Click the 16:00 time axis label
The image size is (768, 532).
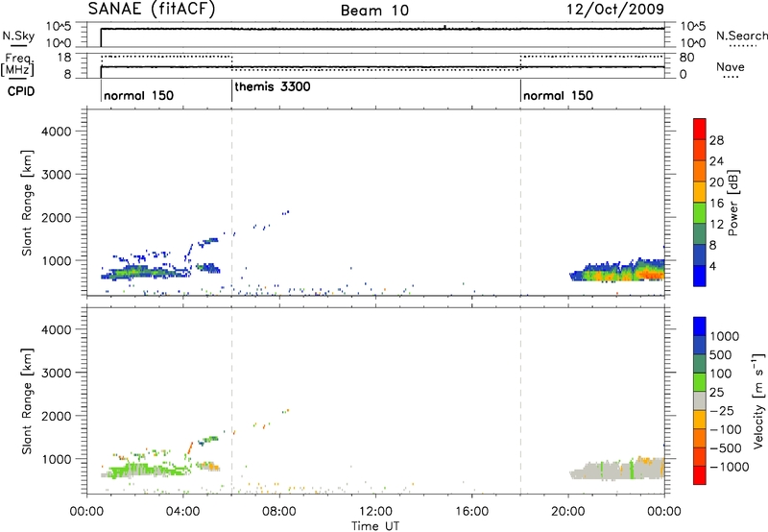[x=471, y=512]
